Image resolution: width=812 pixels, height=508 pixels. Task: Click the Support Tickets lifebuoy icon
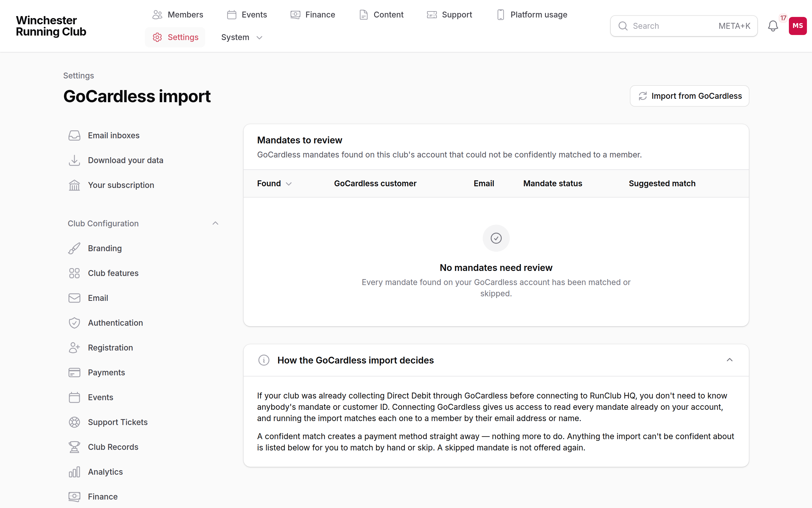pos(74,422)
